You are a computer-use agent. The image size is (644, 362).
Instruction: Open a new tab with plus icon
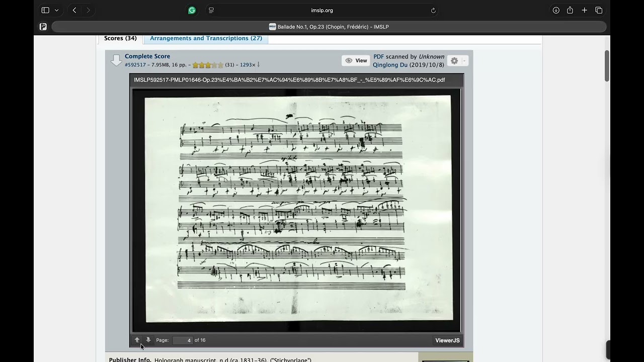[x=584, y=10]
